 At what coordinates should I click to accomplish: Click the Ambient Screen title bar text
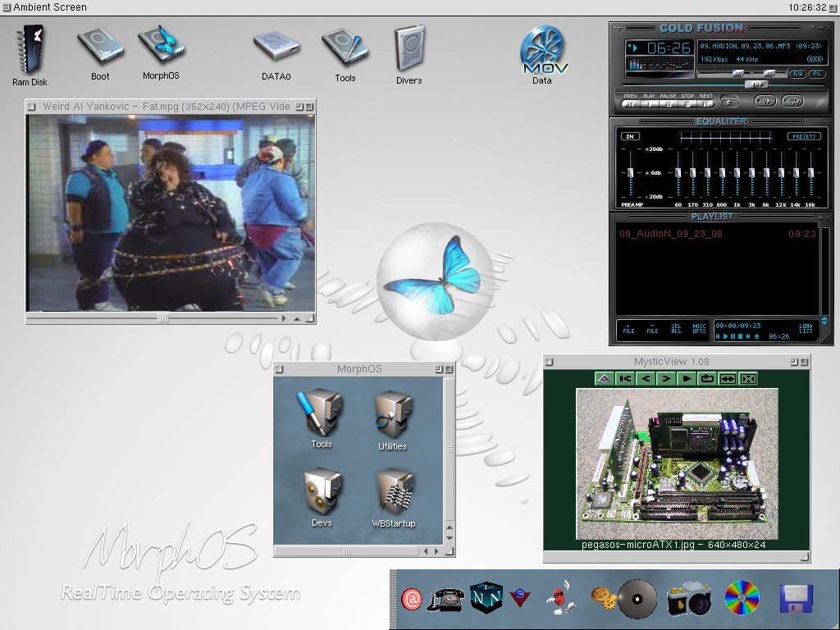pos(50,7)
